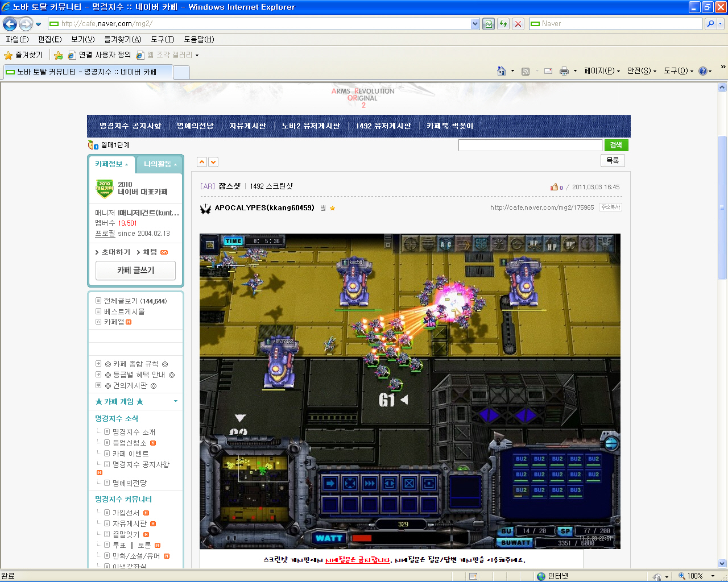
Task: Click the game screenshot image
Action: [409, 391]
